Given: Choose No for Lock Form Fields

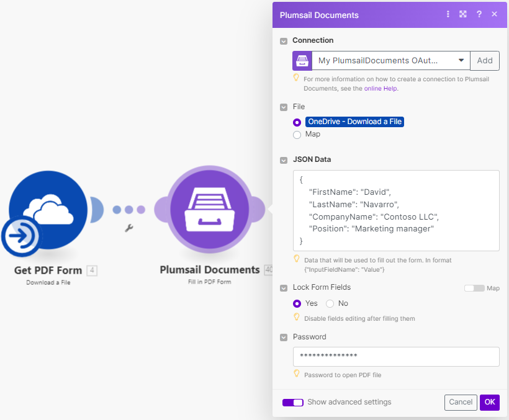Looking at the screenshot, I should coord(330,303).
